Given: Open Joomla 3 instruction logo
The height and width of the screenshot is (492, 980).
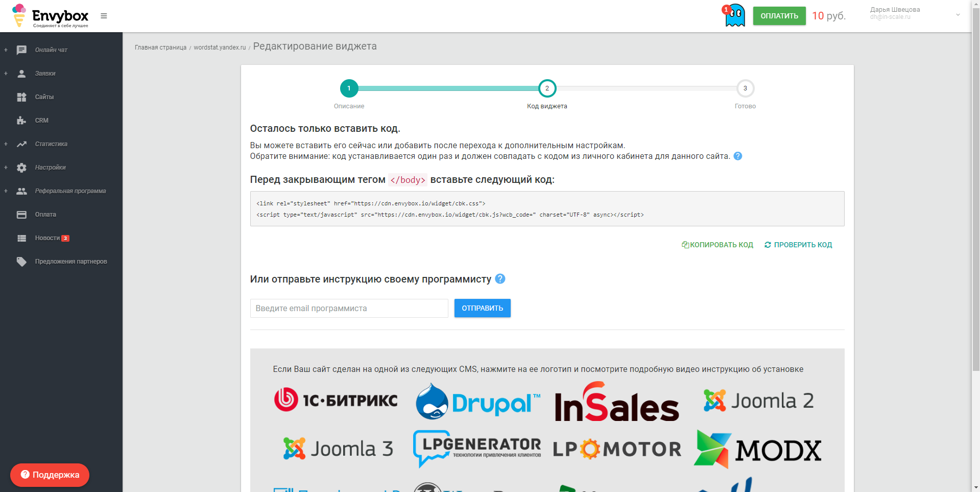Looking at the screenshot, I should tap(338, 449).
